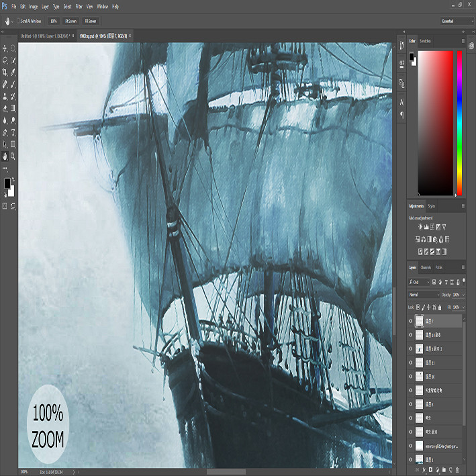
Task: Open the Adjustments panel options menu
Action: 463,206
